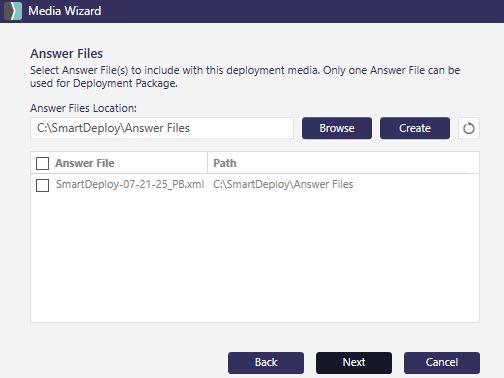This screenshot has height=378, width=504.
Task: Click the Browse button
Action: pyautogui.click(x=337, y=128)
